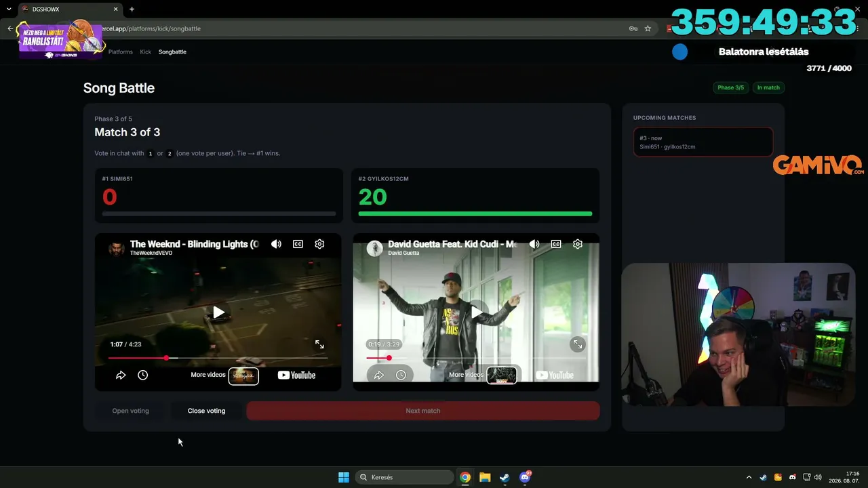Bookmark this page with the star
Screen dimensions: 868x488
point(648,28)
